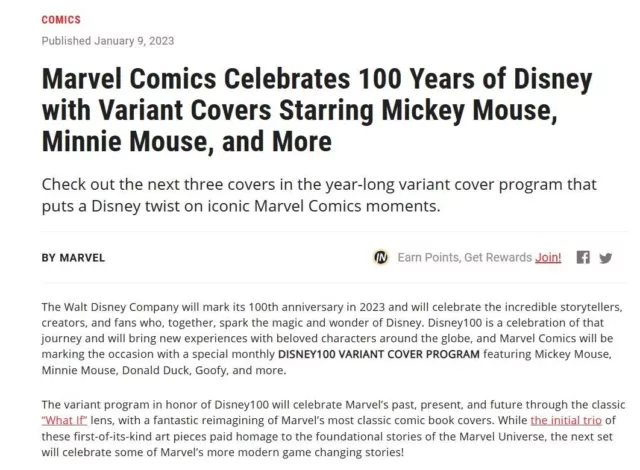
Task: Click the article headline about Disney variant covers
Action: point(317,110)
